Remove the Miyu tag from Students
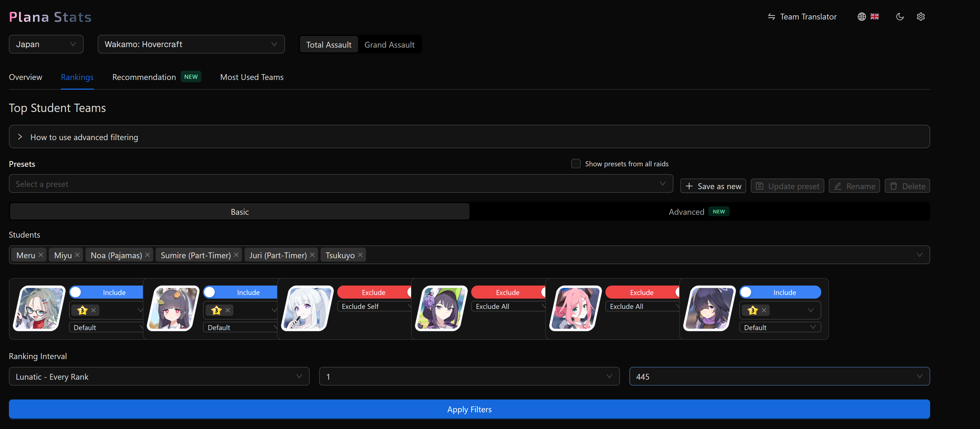 pyautogui.click(x=77, y=255)
